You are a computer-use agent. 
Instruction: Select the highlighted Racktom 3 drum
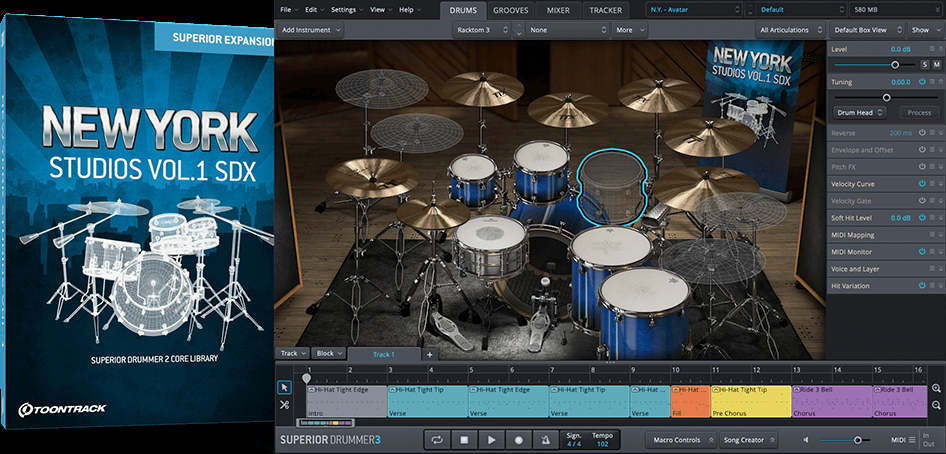pyautogui.click(x=612, y=189)
